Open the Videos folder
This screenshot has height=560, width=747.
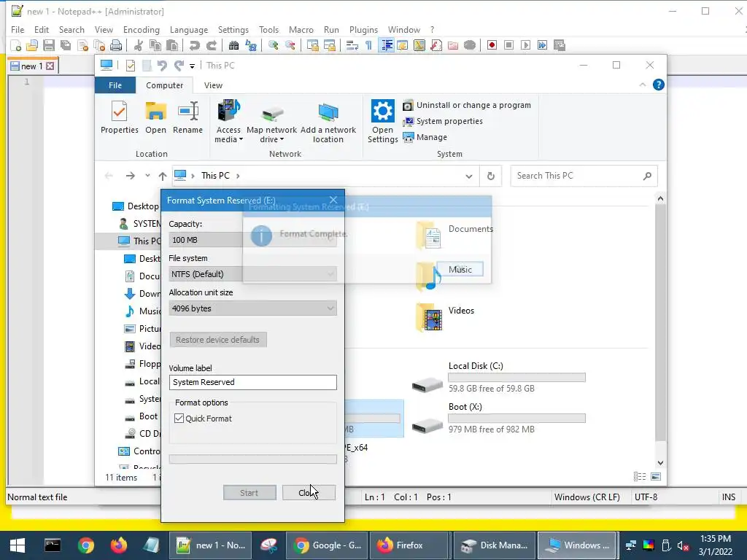click(446, 316)
